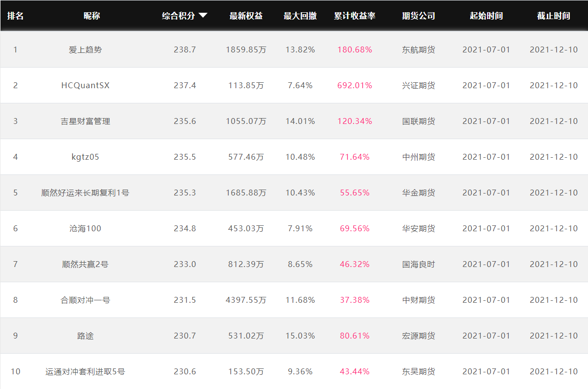The width and height of the screenshot is (588, 389).
Task: Select drawdown value 9.36%
Action: coord(301,371)
